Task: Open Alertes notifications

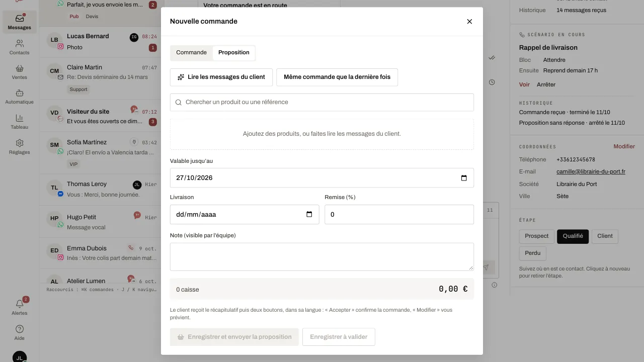Action: point(19,307)
